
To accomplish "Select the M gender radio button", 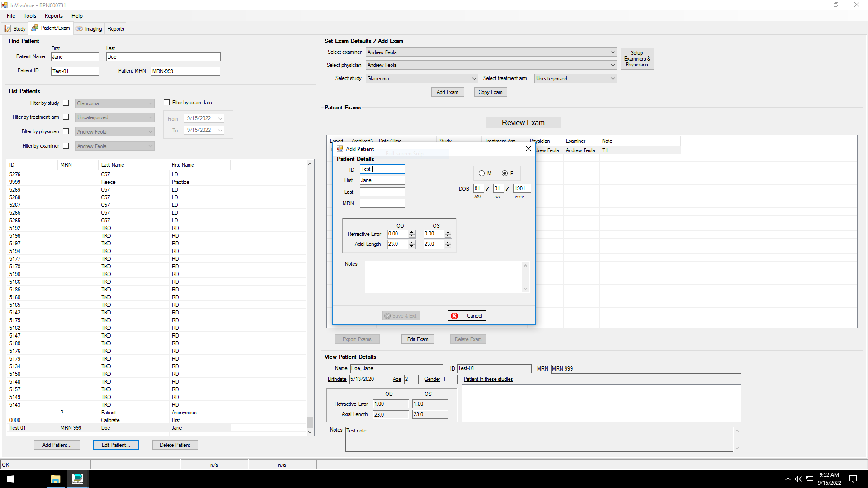I will pos(481,174).
